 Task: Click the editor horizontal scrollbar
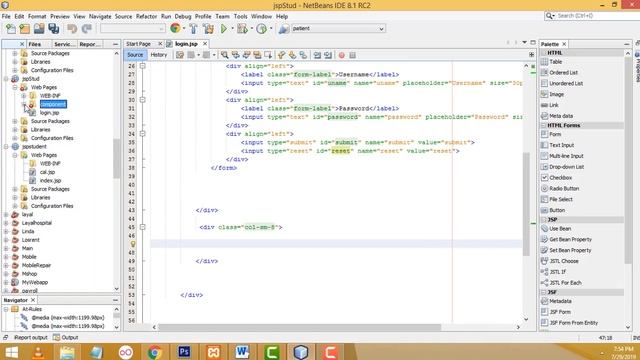click(x=300, y=327)
